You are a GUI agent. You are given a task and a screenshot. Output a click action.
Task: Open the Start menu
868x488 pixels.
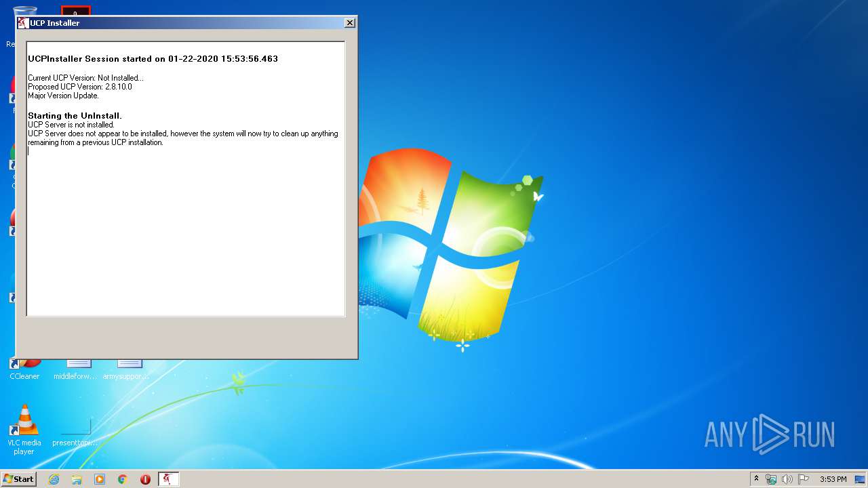click(18, 479)
